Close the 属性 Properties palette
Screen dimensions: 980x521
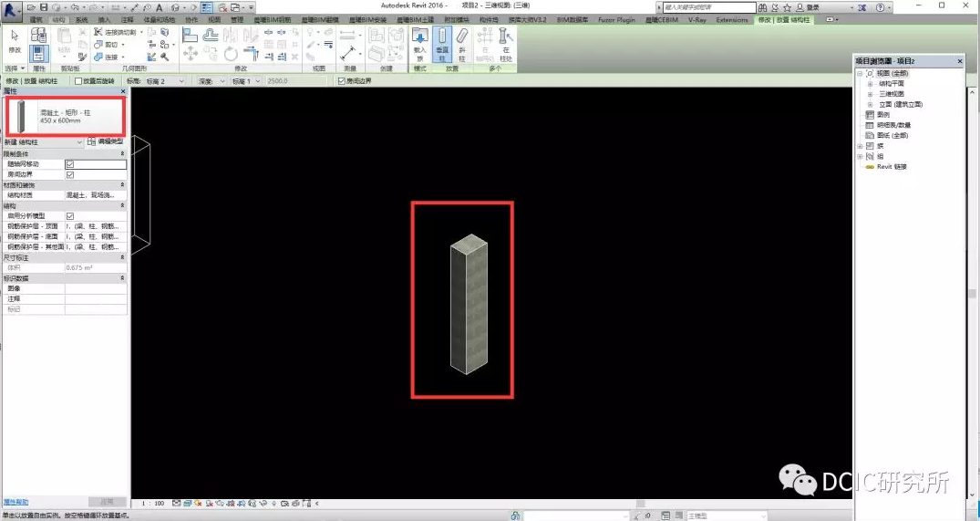click(x=122, y=91)
